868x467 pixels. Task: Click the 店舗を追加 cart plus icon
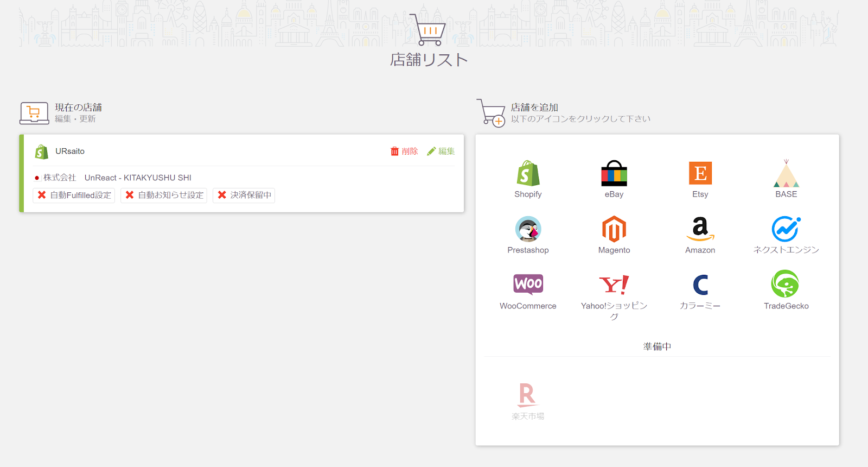492,113
